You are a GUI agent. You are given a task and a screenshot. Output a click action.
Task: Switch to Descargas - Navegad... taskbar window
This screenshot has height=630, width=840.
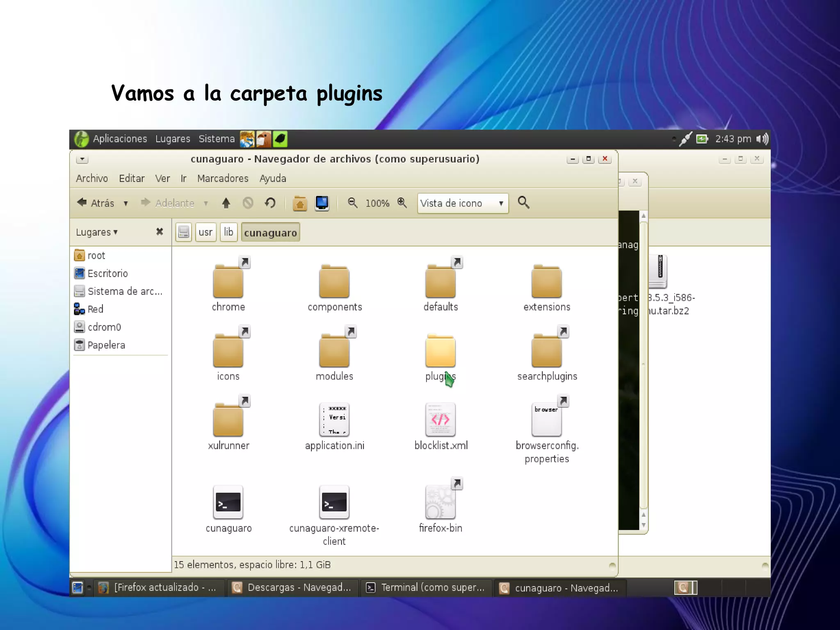tap(293, 588)
